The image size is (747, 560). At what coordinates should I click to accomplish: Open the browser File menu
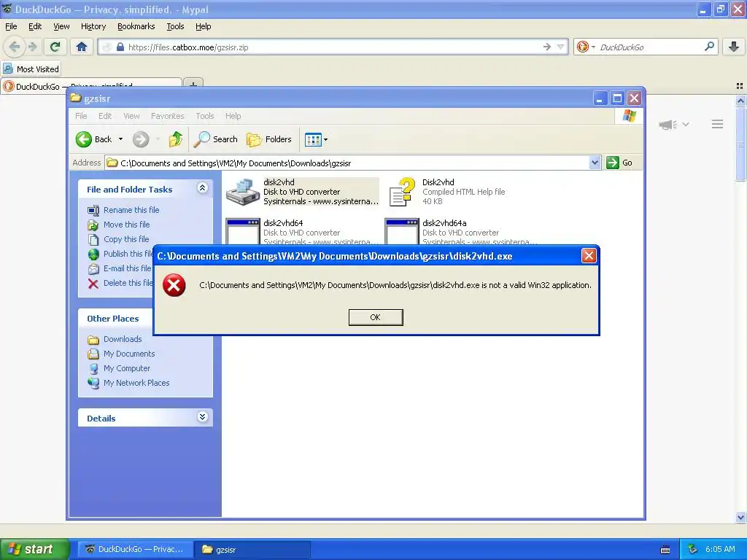tap(11, 26)
